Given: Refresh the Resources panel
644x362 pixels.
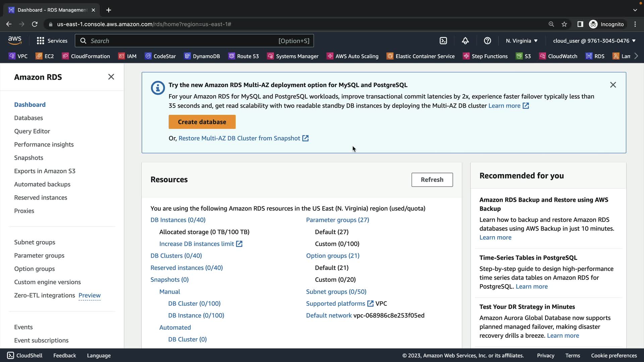Looking at the screenshot, I should coord(432,180).
